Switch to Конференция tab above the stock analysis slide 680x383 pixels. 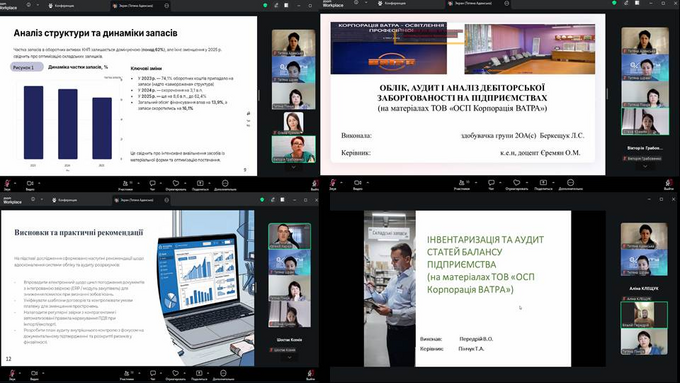point(62,6)
